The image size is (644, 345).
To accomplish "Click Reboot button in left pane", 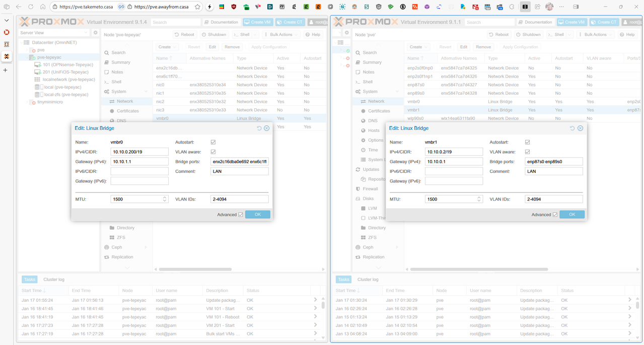I will 184,35.
